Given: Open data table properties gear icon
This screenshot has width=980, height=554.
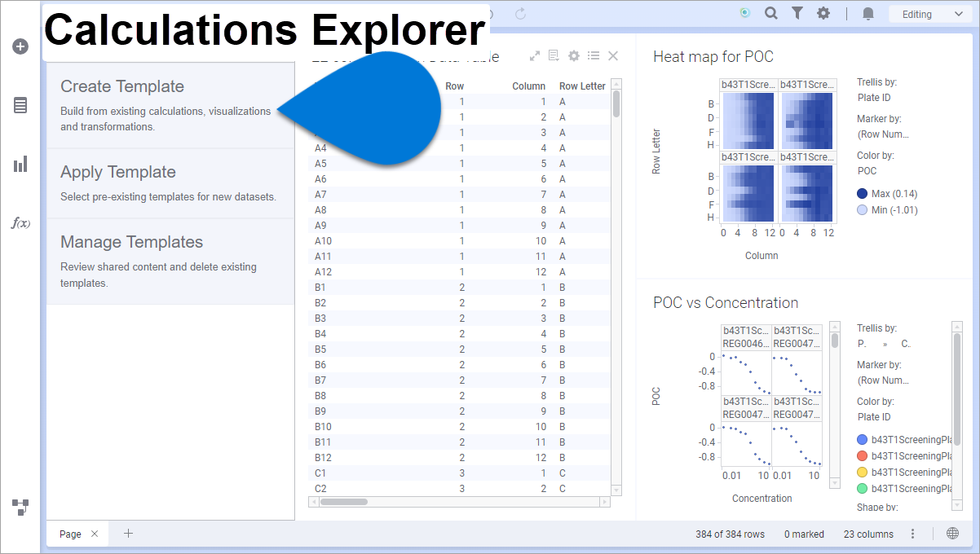Looking at the screenshot, I should click(574, 56).
